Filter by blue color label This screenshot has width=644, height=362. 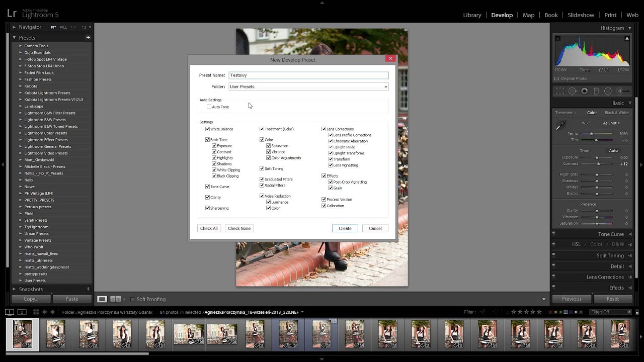[x=566, y=312]
